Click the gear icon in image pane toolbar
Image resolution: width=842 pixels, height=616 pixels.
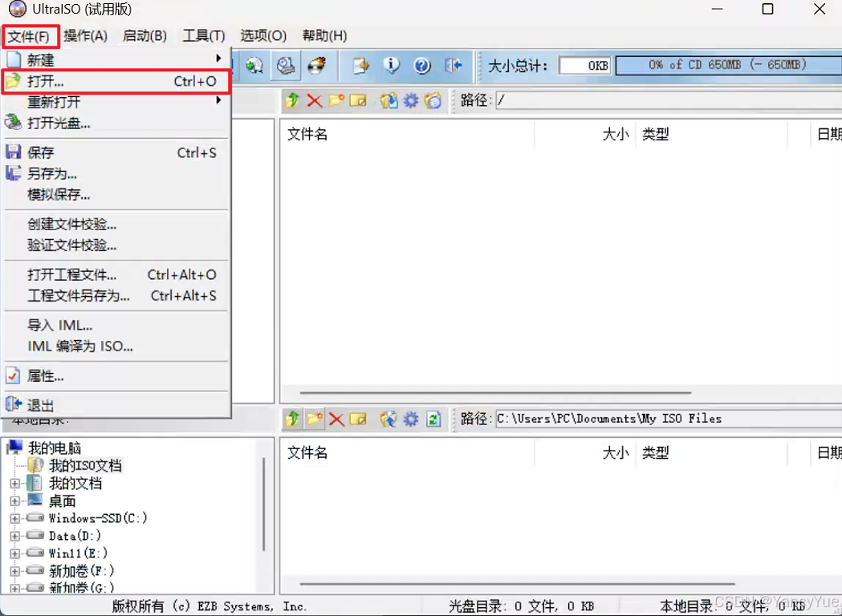[x=411, y=100]
